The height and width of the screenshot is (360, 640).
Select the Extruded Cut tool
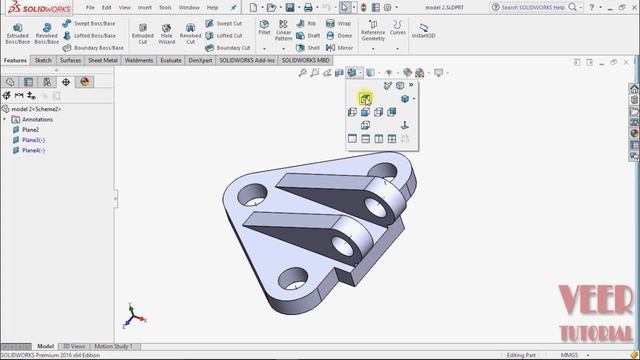(x=142, y=33)
